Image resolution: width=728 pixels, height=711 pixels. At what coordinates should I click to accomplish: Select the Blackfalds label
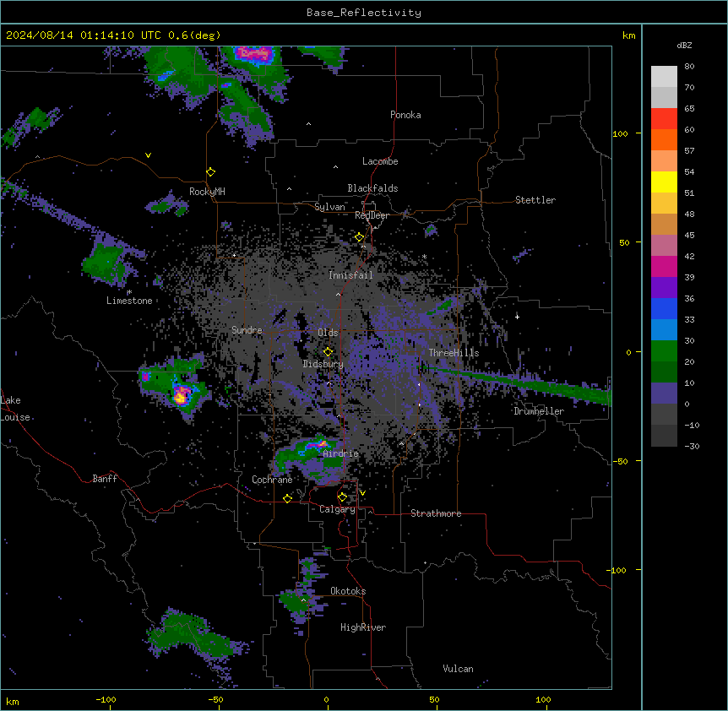click(372, 188)
